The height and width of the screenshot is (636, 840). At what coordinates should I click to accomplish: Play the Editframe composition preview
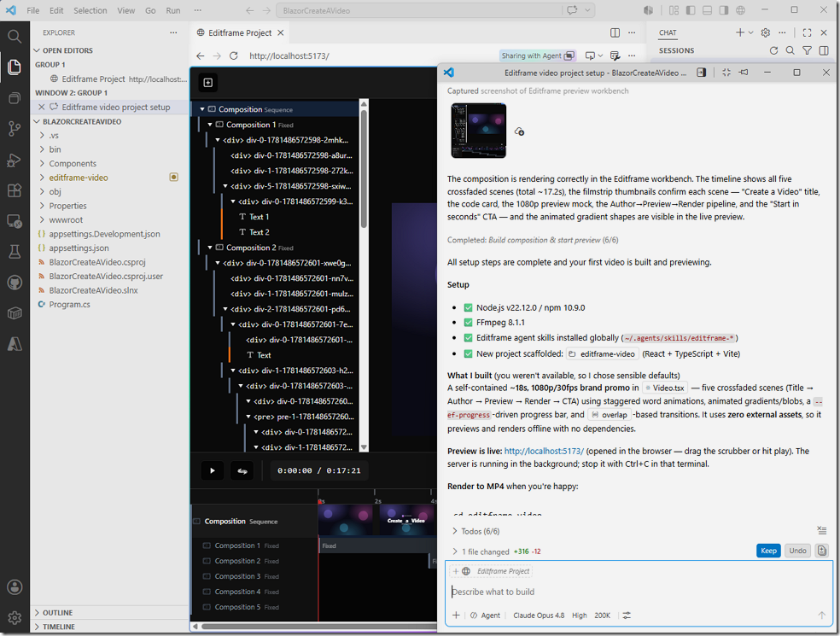[213, 470]
